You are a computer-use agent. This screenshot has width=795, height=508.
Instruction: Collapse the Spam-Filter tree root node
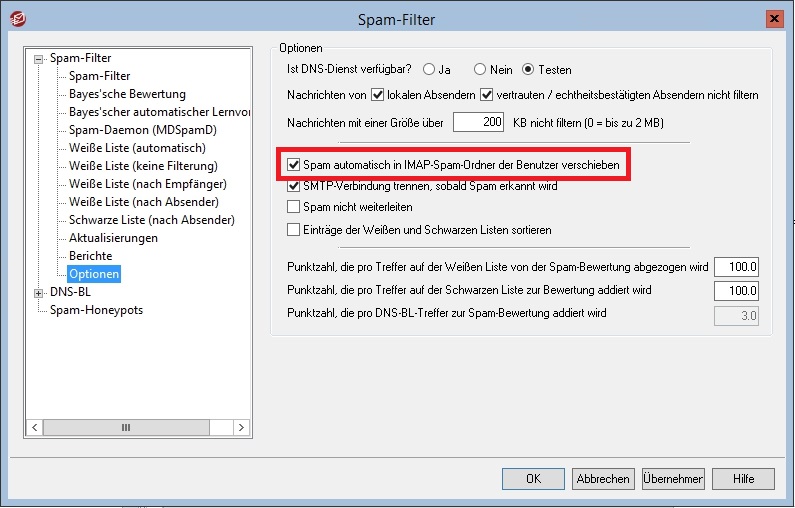click(x=40, y=58)
